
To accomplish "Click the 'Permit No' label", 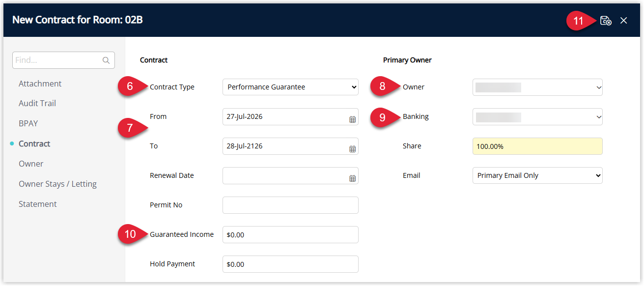I will coord(166,205).
